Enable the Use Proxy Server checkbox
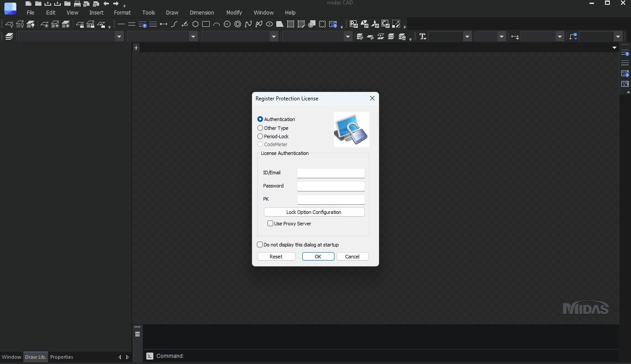 tap(271, 224)
